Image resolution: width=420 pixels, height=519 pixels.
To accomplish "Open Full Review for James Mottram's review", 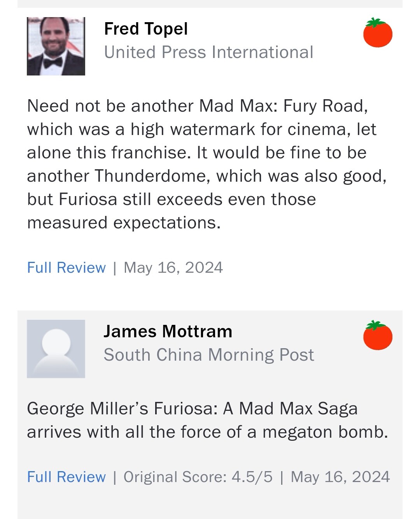I will coord(66,477).
